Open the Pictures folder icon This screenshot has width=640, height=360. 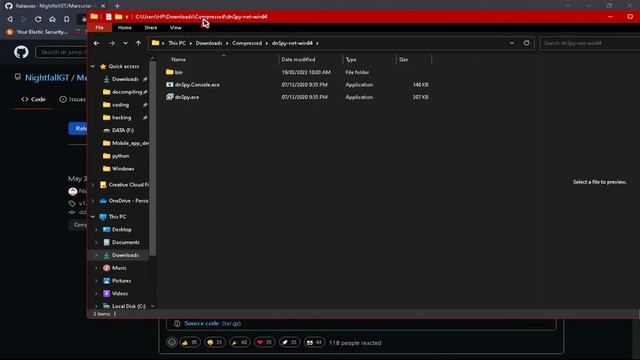[x=107, y=281]
